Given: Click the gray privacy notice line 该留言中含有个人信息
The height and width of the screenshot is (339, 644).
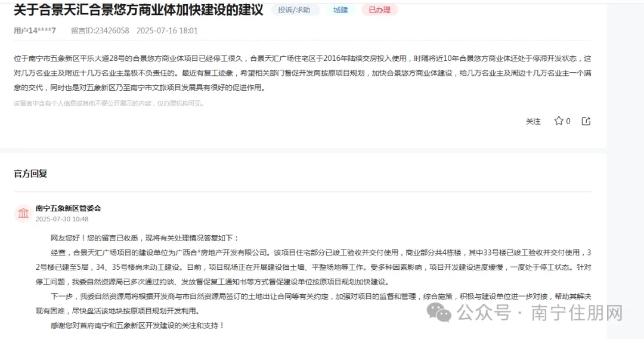Looking at the screenshot, I should (109, 103).
